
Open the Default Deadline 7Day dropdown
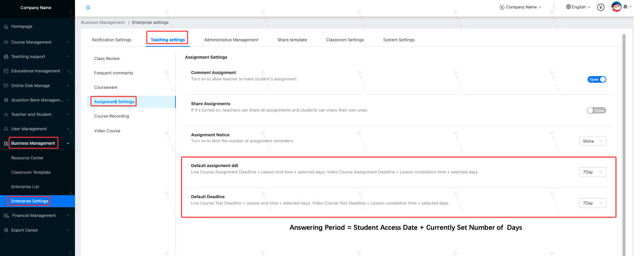point(592,203)
